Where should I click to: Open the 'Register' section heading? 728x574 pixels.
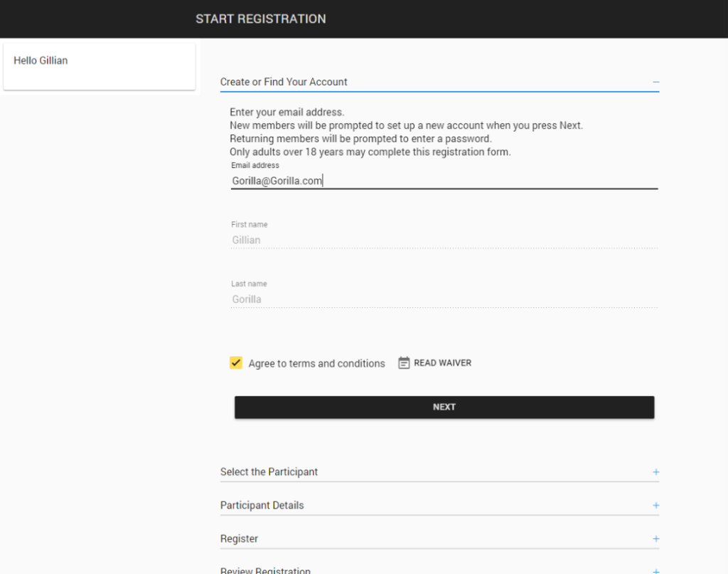point(239,539)
